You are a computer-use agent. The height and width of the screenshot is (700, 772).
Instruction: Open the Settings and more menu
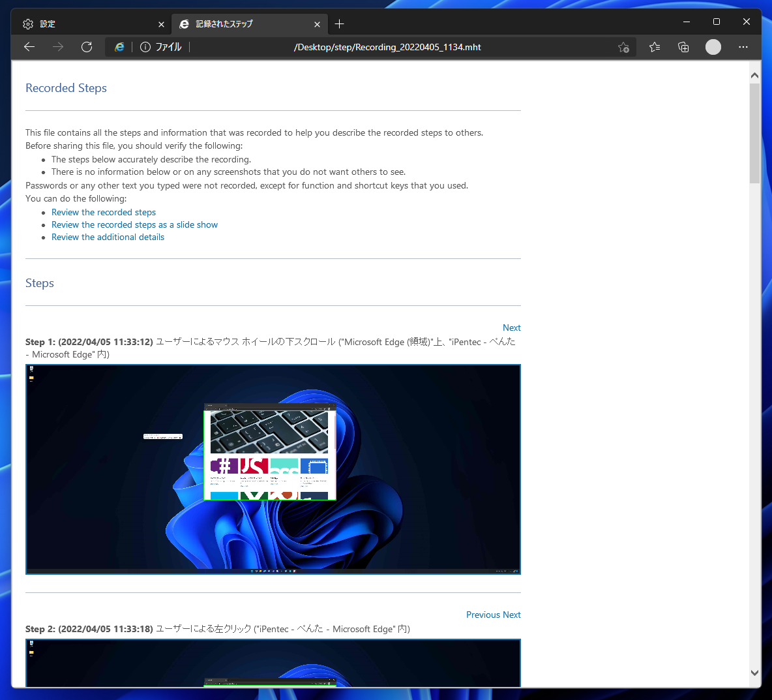[x=743, y=47]
